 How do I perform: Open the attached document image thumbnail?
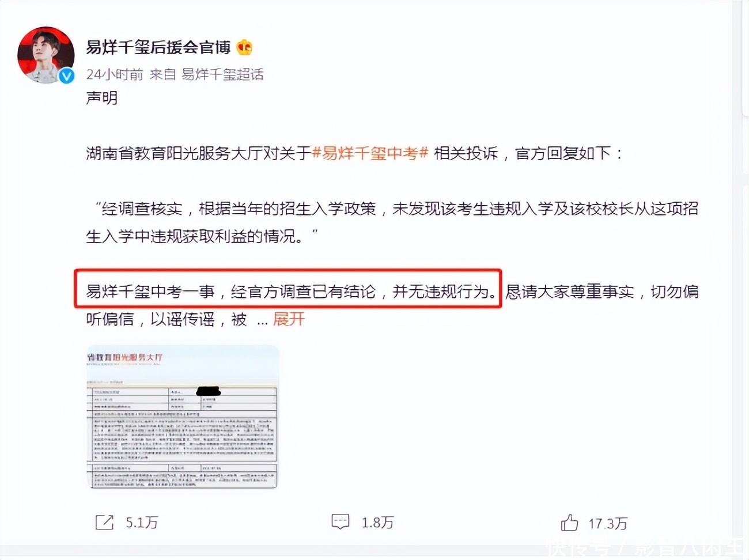183,417
